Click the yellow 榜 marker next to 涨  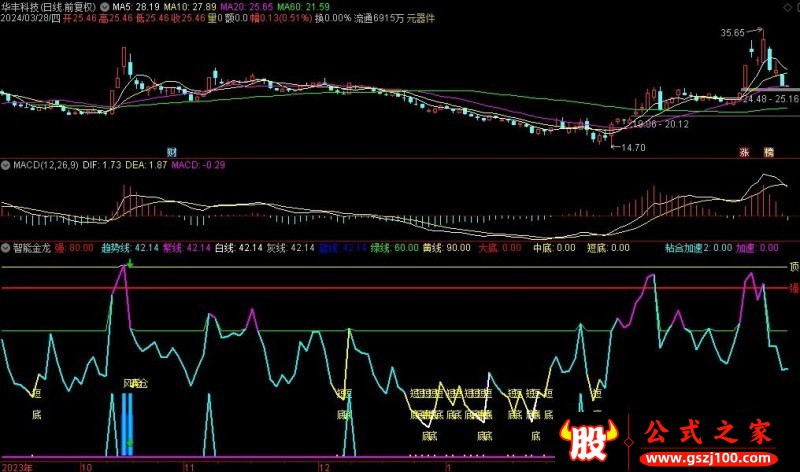(x=768, y=152)
